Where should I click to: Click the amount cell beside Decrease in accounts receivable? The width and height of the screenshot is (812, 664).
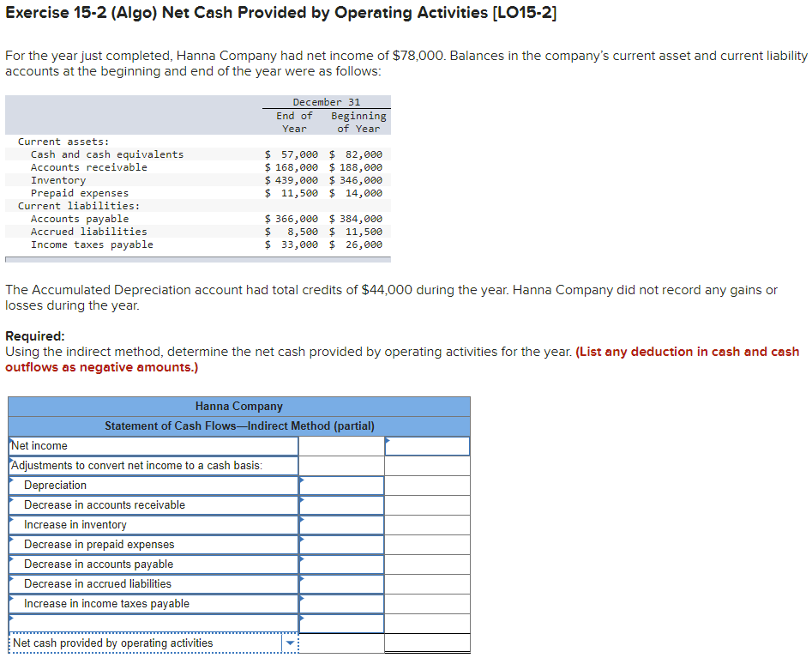point(341,504)
